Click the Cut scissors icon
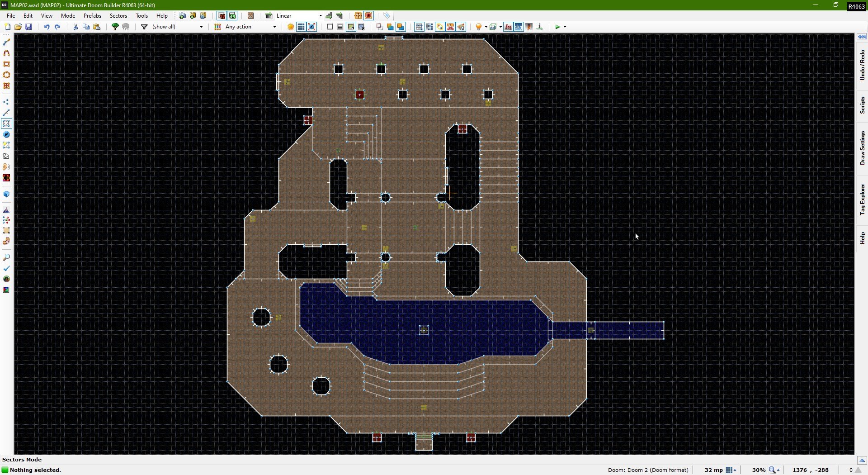This screenshot has height=475, width=868. [75, 27]
